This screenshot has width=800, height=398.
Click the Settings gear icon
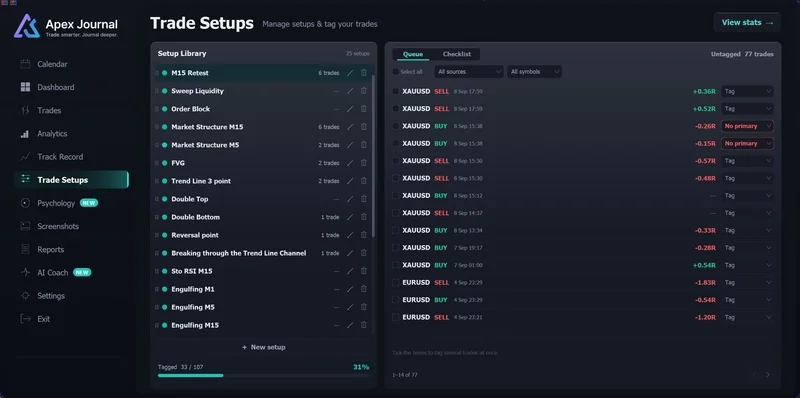coord(25,296)
